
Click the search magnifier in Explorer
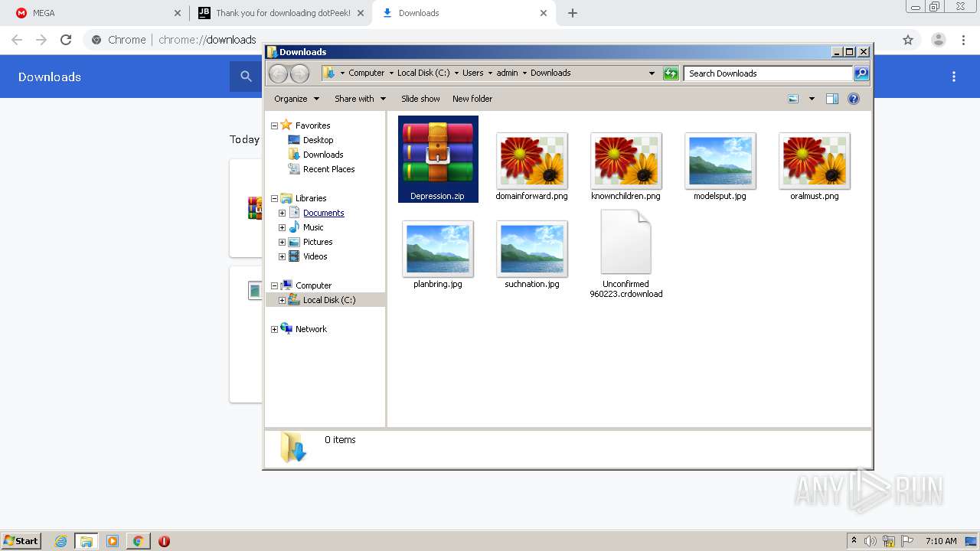[861, 73]
